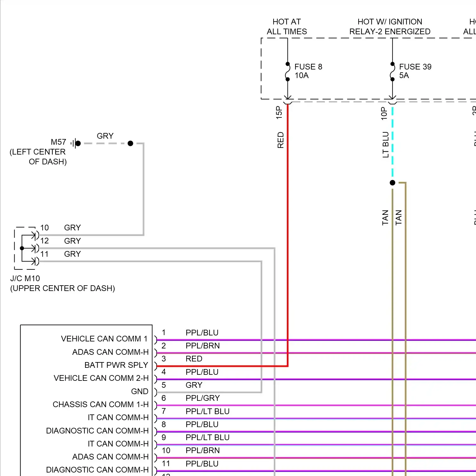476x476 pixels.
Task: Select the HOT AT ALL TIMES header
Action: point(286,27)
